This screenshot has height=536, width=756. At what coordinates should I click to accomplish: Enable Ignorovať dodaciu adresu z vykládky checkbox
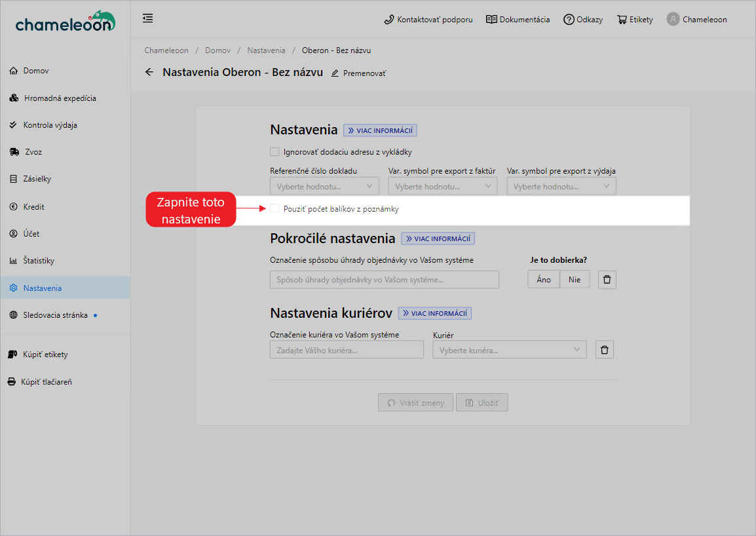click(x=274, y=152)
